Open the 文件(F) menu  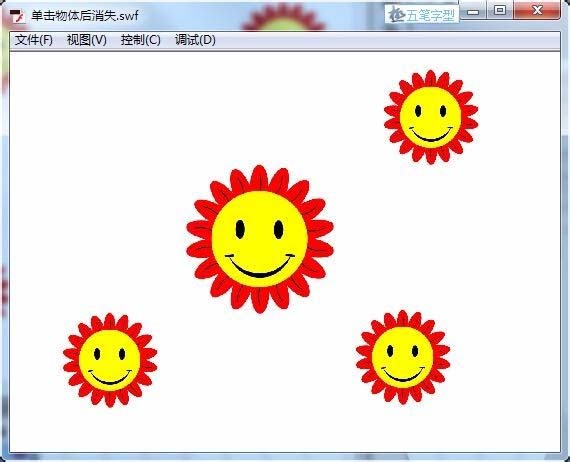click(x=34, y=40)
